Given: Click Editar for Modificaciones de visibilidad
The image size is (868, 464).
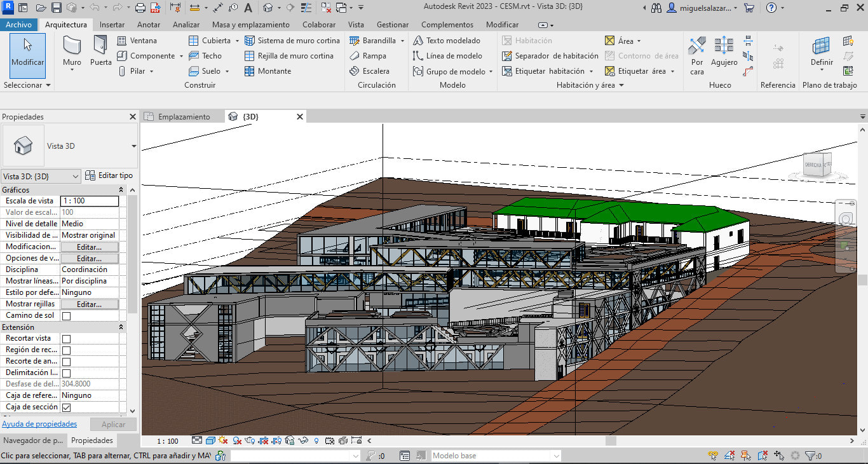Looking at the screenshot, I should (90, 247).
